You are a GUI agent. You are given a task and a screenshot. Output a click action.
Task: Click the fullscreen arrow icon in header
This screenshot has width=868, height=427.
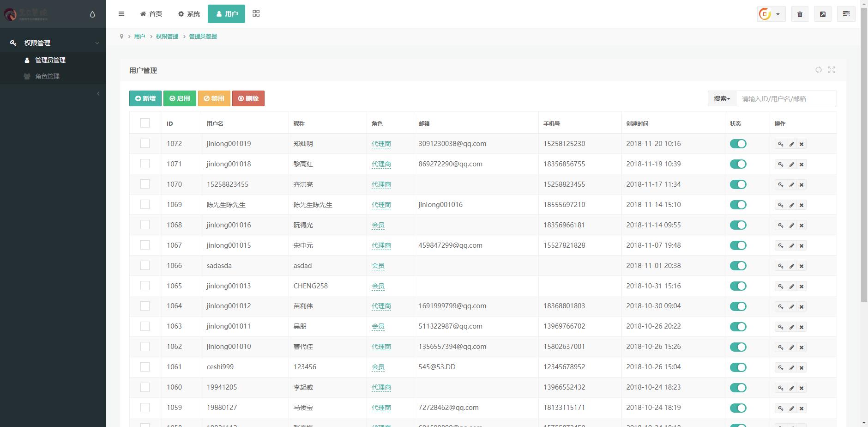coord(823,14)
